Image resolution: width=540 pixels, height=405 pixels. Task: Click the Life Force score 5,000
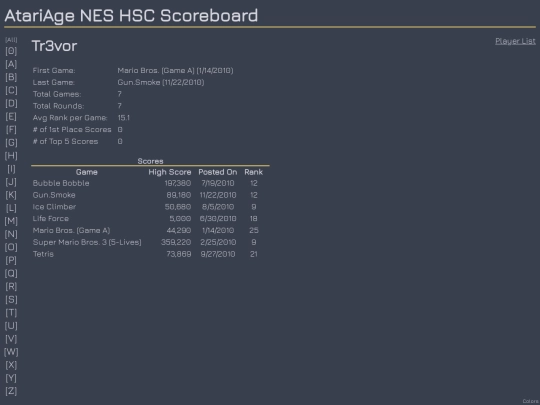coord(180,219)
